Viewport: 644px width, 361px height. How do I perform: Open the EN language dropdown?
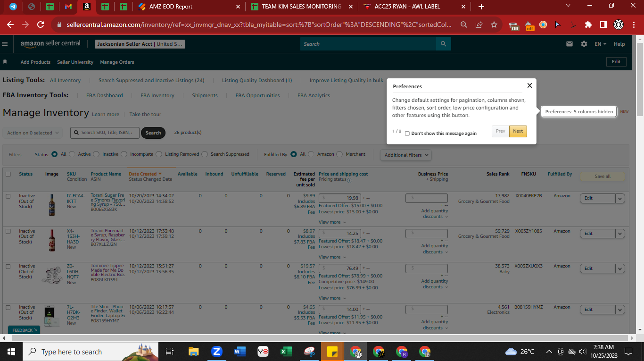click(x=600, y=44)
